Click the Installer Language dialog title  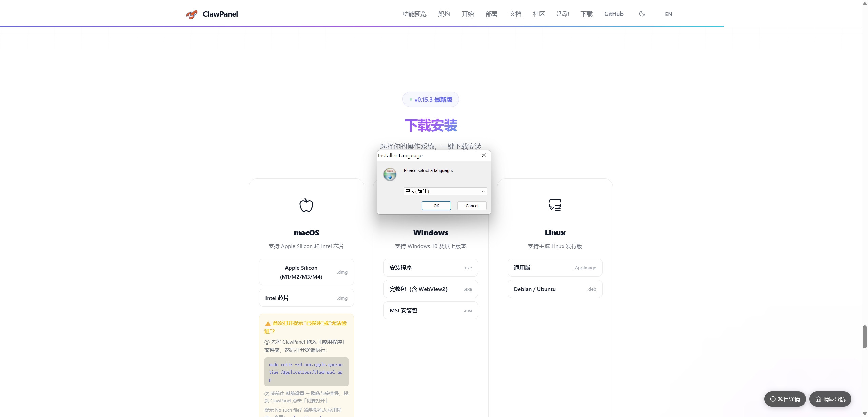click(x=400, y=155)
